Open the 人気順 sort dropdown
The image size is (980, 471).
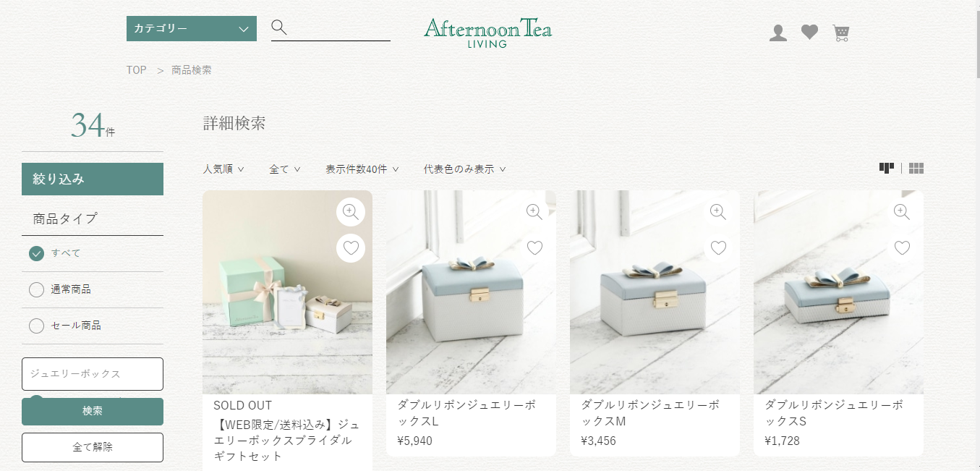(x=223, y=169)
